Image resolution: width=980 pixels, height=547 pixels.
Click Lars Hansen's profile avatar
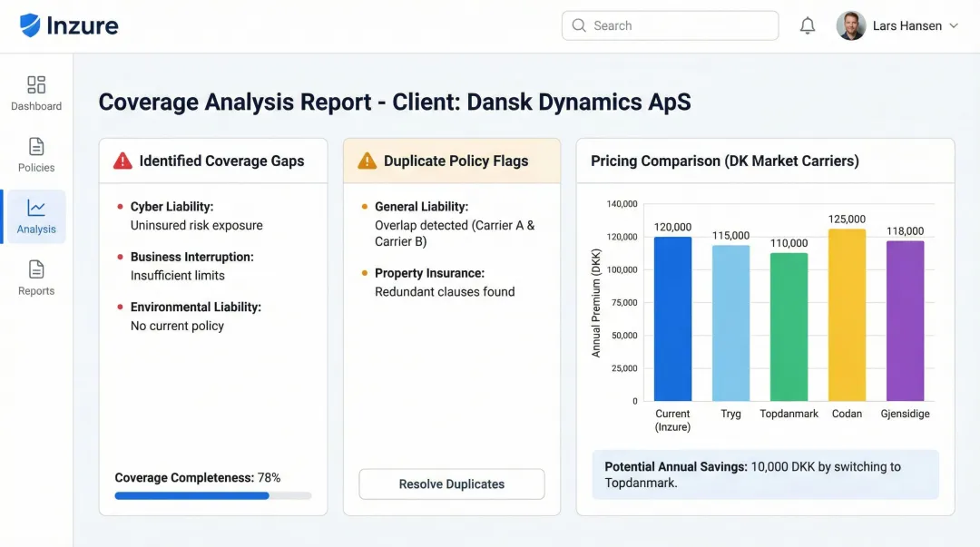pyautogui.click(x=850, y=25)
